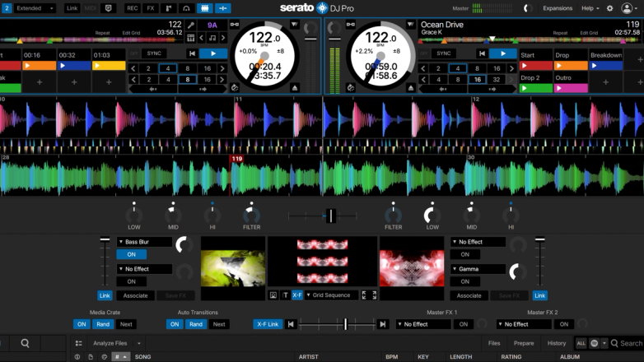
Task: Click left deck tempo range link icon
Action: [x=235, y=25]
